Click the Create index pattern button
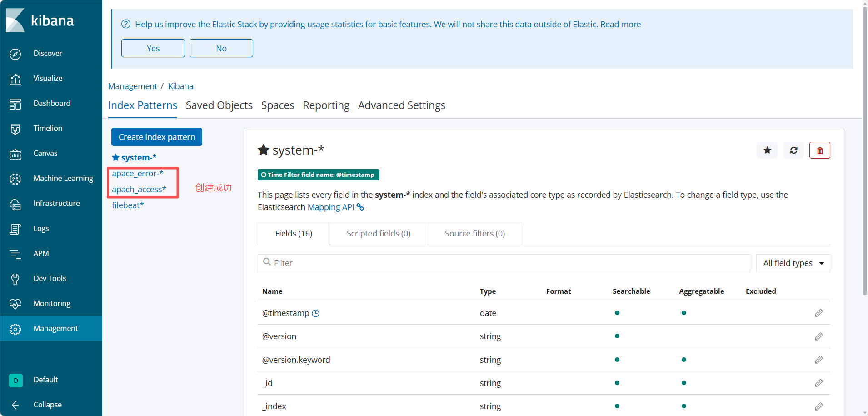The width and height of the screenshot is (868, 416). (x=156, y=137)
